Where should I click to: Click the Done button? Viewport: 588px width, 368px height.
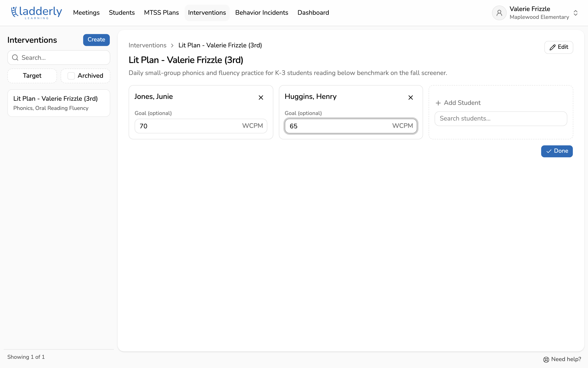557,151
